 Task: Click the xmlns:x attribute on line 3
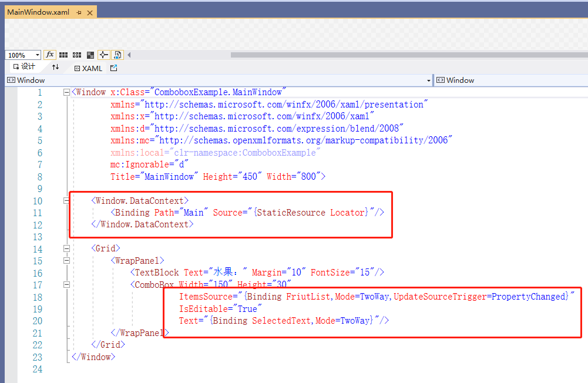242,116
